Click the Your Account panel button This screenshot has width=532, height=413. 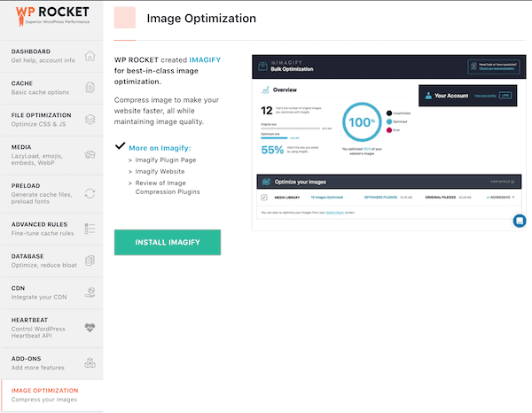coord(467,96)
